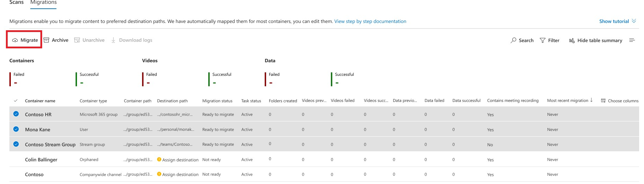Sort by Most recent migration arrow

591,100
